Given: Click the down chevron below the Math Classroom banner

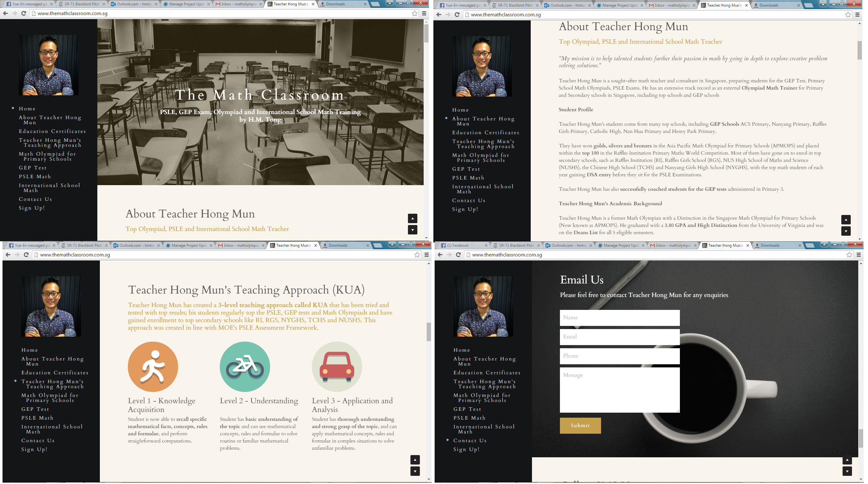Looking at the screenshot, I should pyautogui.click(x=260, y=167).
